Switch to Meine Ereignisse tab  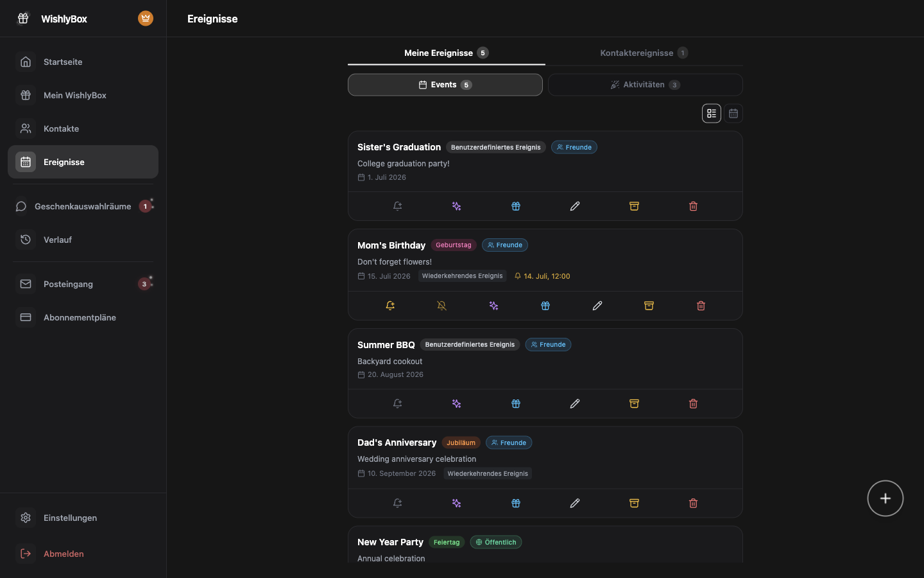[x=447, y=53]
